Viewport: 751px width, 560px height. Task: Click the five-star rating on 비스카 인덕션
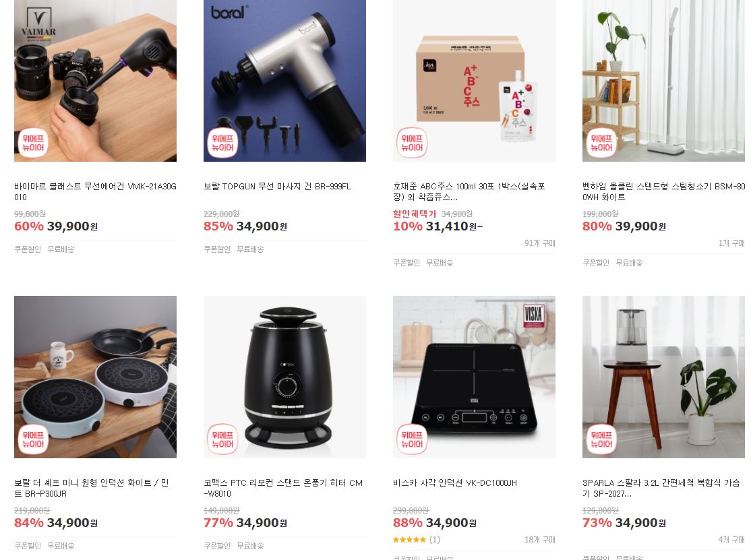[x=409, y=539]
